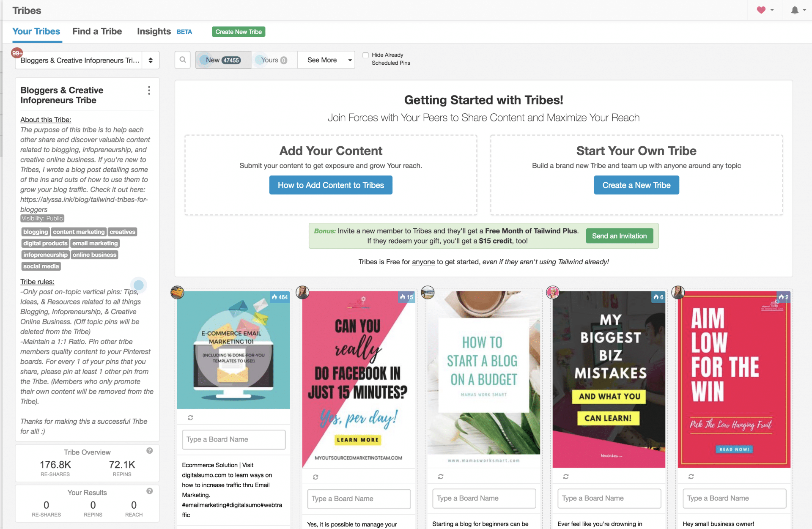
Task: Click the 72.1K repins value
Action: click(122, 465)
